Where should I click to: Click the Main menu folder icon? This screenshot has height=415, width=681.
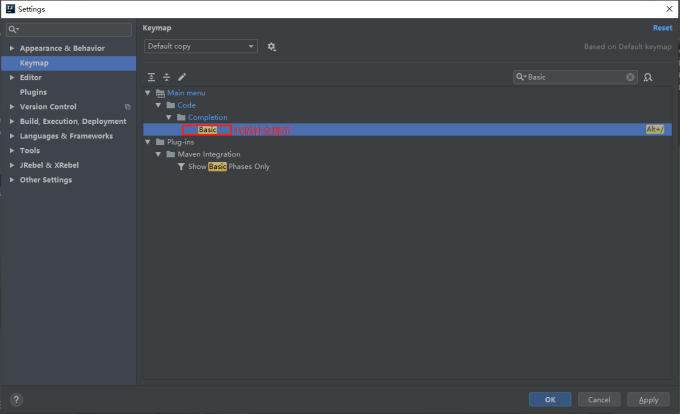click(160, 93)
